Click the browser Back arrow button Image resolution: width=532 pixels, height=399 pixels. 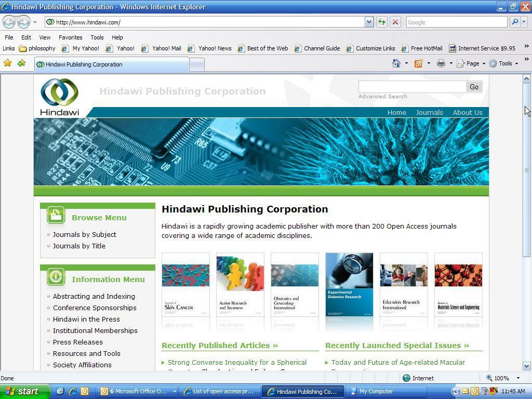tap(9, 22)
